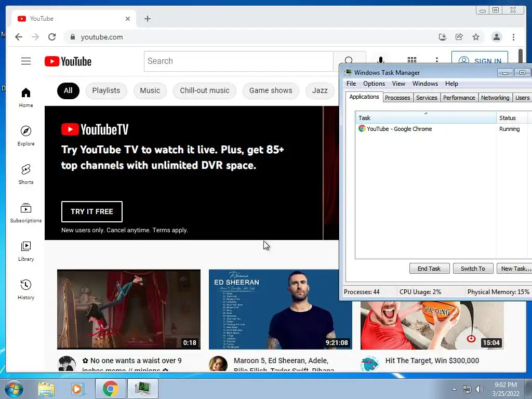Open the 0:18 minions meme video thumbnail
Screen dimensions: 532x399
coord(129,309)
